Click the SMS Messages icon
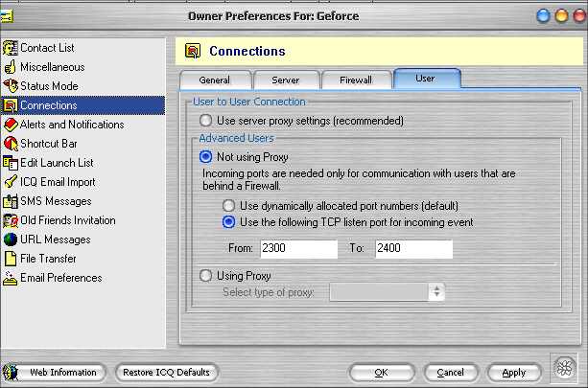 coord(11,201)
